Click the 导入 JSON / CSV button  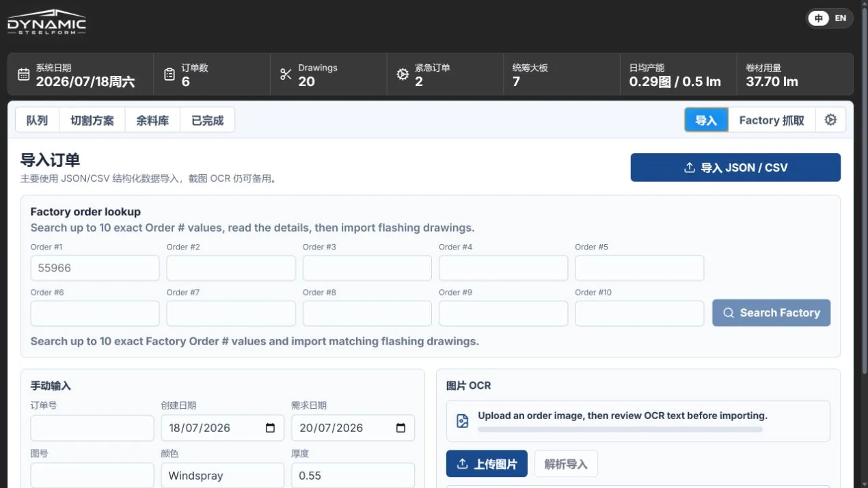pos(735,167)
